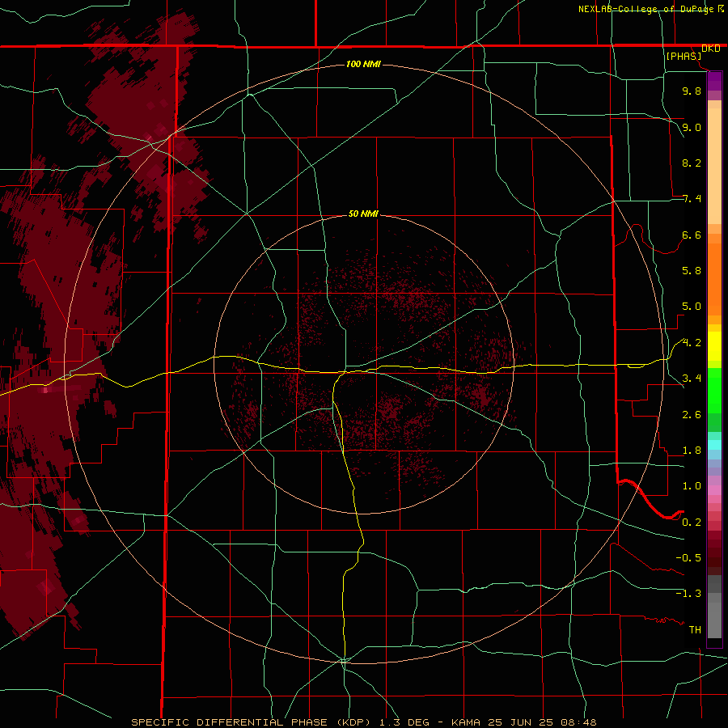The height and width of the screenshot is (728, 728).
Task: Click the 0.2 legend value
Action: pyautogui.click(x=692, y=523)
